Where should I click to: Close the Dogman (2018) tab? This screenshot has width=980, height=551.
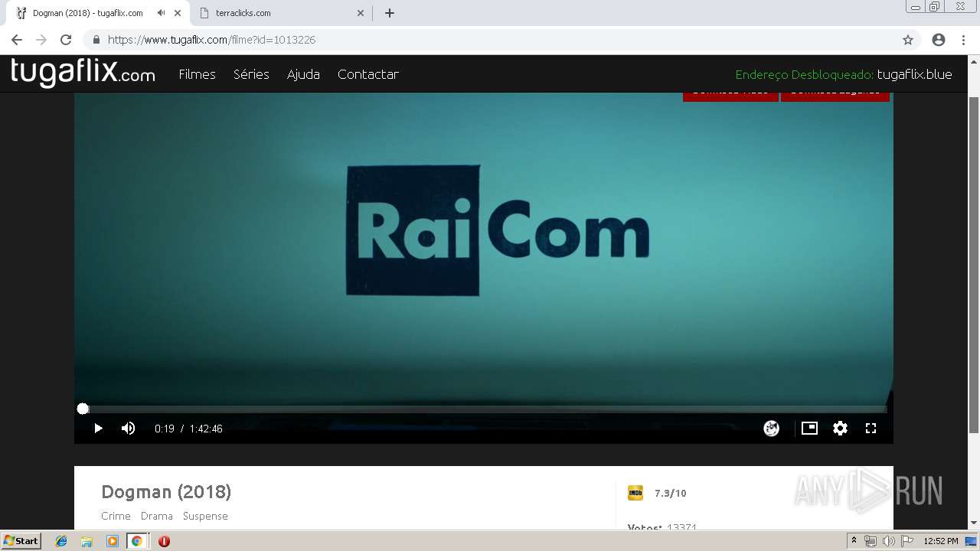[x=178, y=13]
